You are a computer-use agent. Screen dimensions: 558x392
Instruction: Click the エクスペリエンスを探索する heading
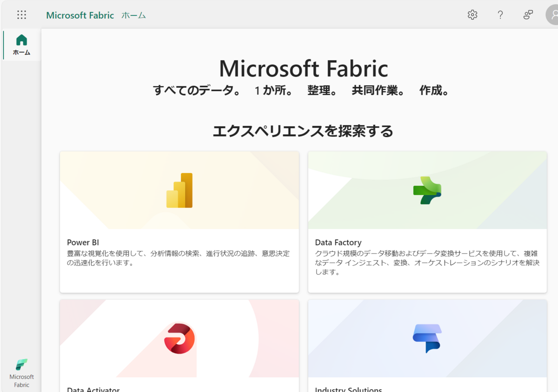(x=303, y=131)
